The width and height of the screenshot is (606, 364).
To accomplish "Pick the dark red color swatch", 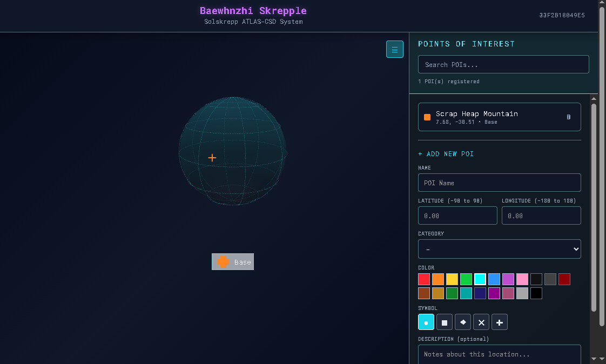I will [x=564, y=279].
